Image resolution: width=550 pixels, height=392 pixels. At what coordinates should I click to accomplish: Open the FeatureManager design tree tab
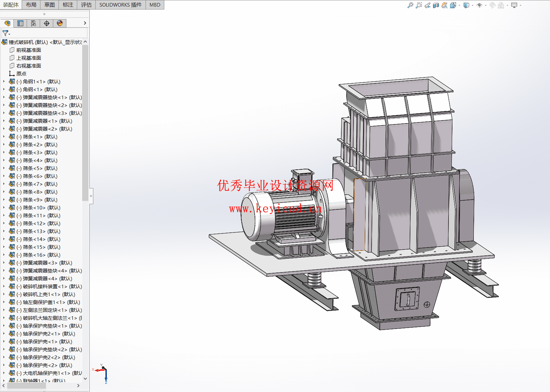(x=7, y=23)
